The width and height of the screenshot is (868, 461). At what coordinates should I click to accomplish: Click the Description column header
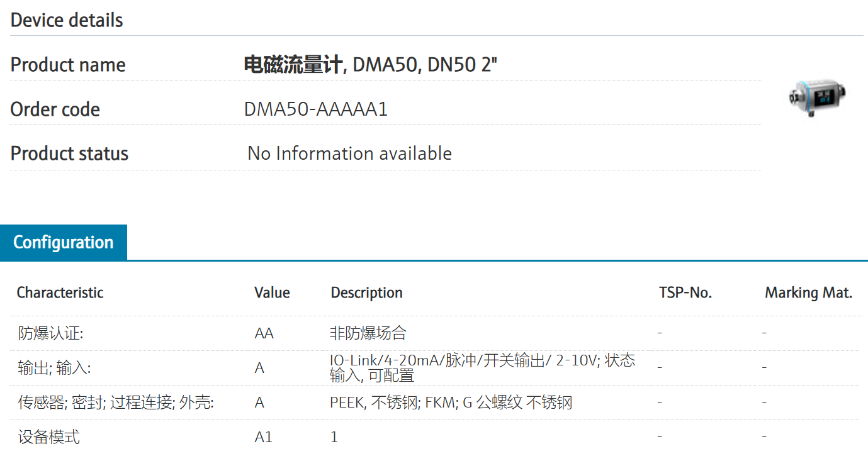point(366,292)
